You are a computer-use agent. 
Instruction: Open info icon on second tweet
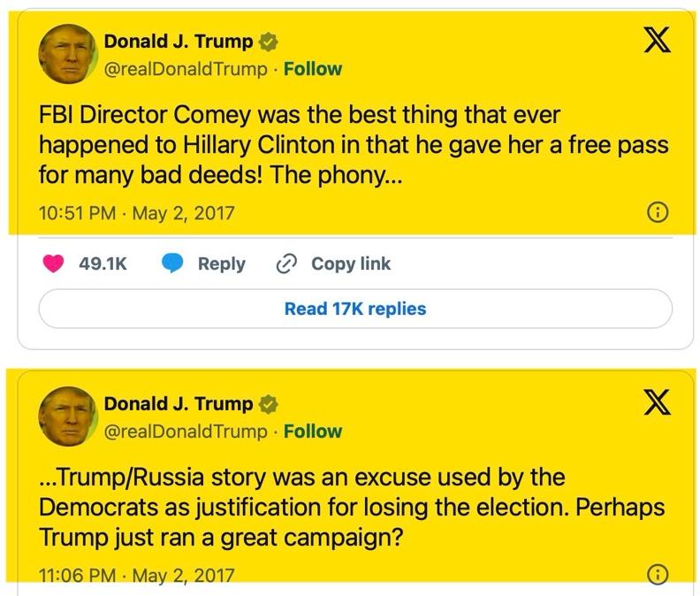click(x=658, y=576)
